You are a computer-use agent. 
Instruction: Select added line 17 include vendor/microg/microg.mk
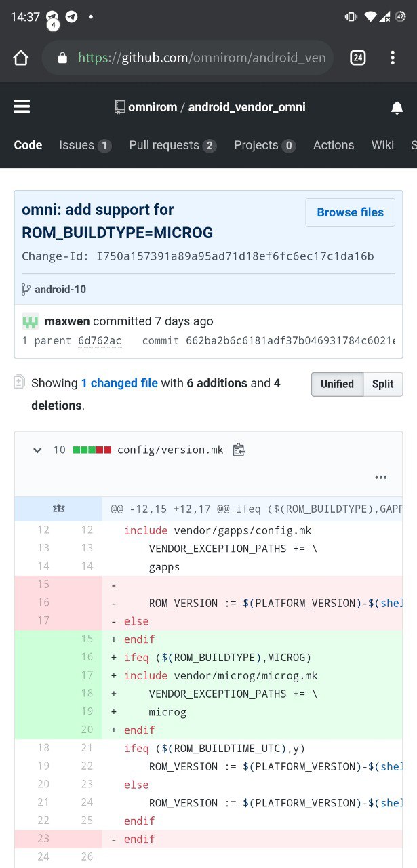(x=208, y=675)
